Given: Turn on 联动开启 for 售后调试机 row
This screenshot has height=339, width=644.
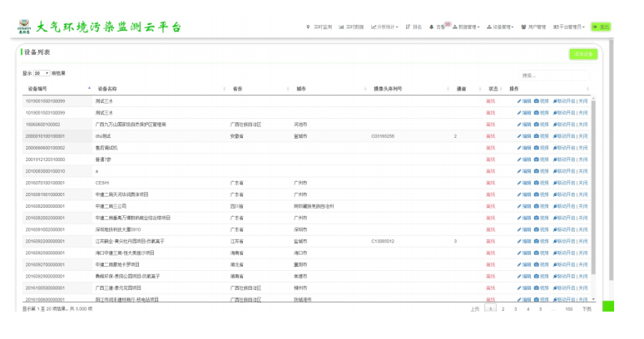Looking at the screenshot, I should 564,147.
